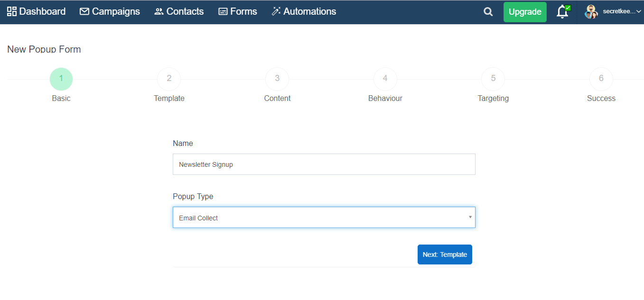
Task: Click the Name field label
Action: (183, 143)
